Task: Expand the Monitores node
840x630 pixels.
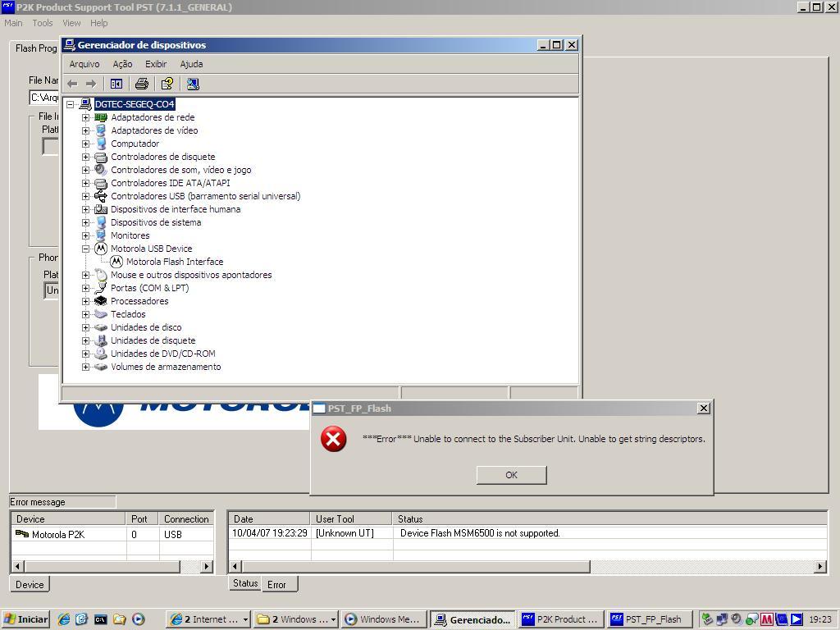Action: [x=85, y=235]
